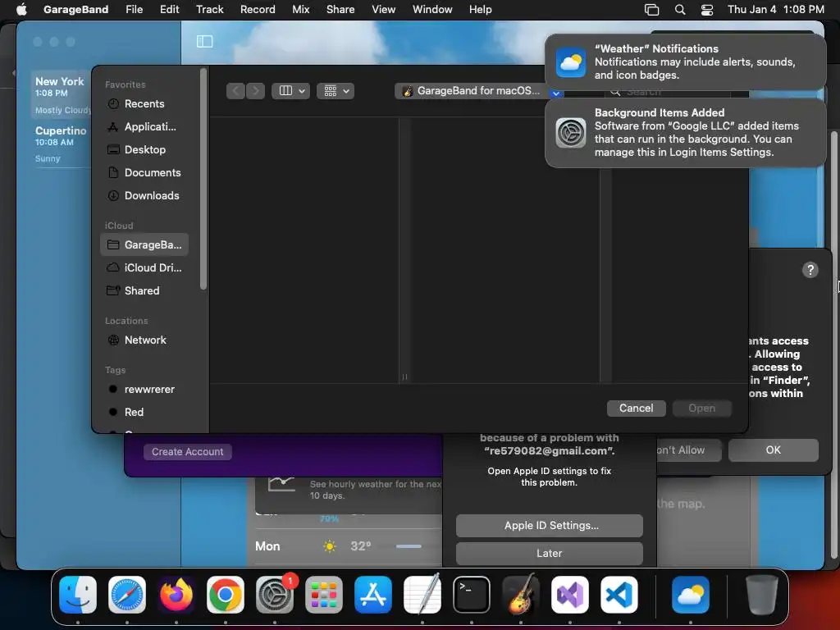
Task: Open the column view mode dropdown
Action: pos(291,91)
